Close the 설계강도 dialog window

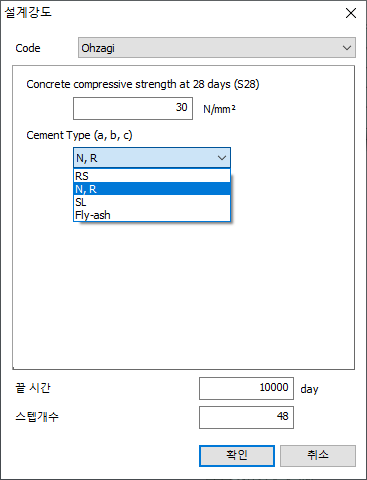351,13
